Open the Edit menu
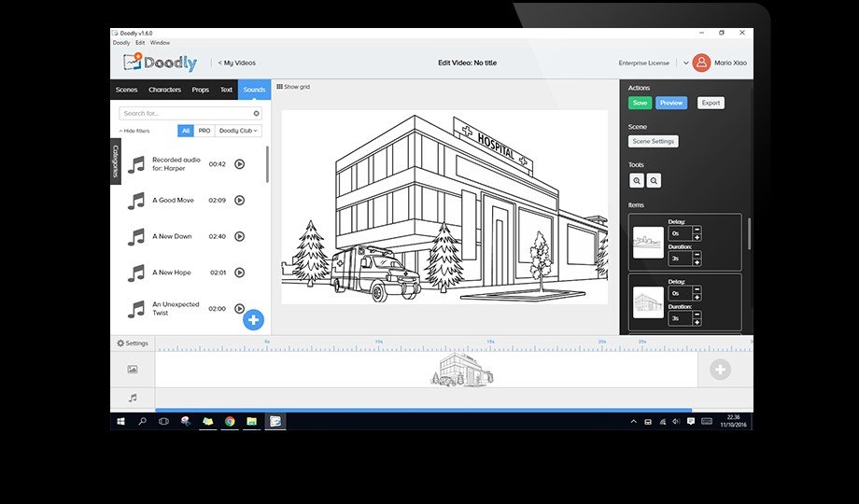The width and height of the screenshot is (859, 504). coord(140,43)
